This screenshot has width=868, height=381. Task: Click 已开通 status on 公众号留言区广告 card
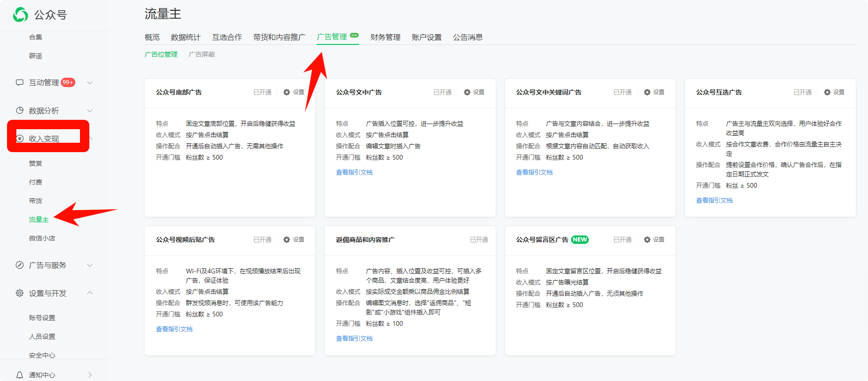[x=622, y=240]
